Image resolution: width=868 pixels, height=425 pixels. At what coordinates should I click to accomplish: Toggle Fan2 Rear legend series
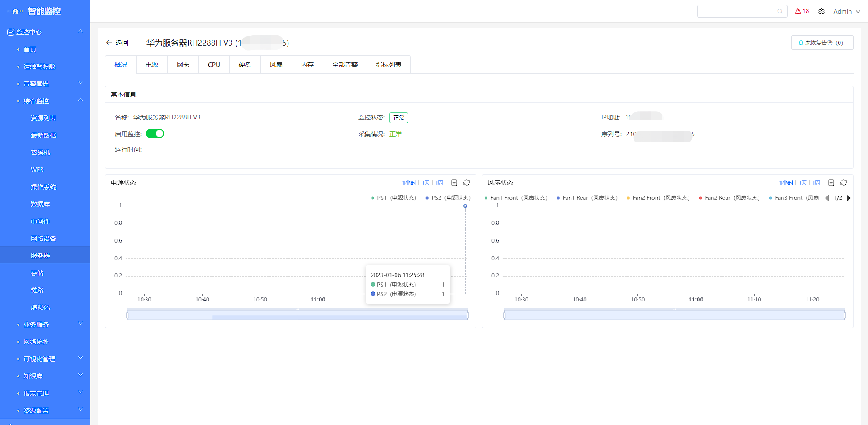(729, 198)
